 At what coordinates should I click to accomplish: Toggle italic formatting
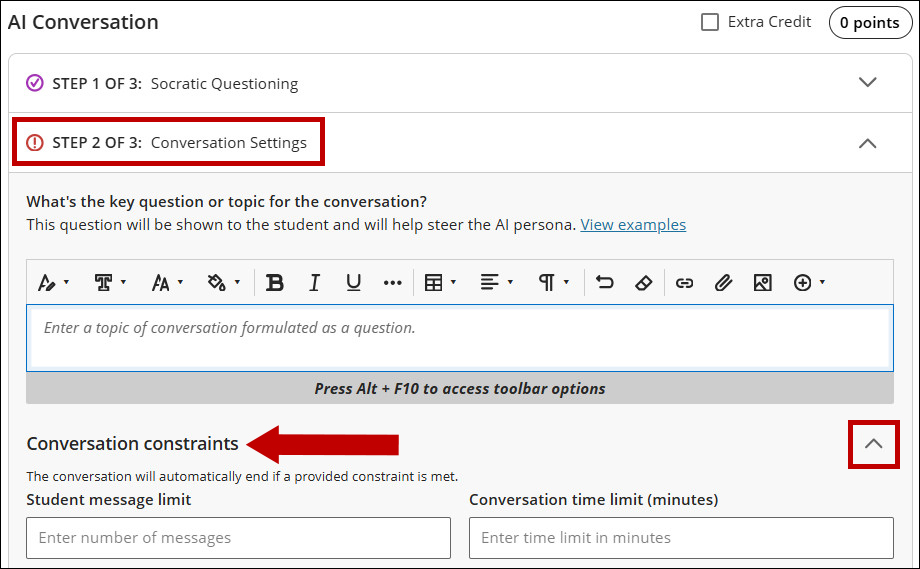click(x=314, y=283)
